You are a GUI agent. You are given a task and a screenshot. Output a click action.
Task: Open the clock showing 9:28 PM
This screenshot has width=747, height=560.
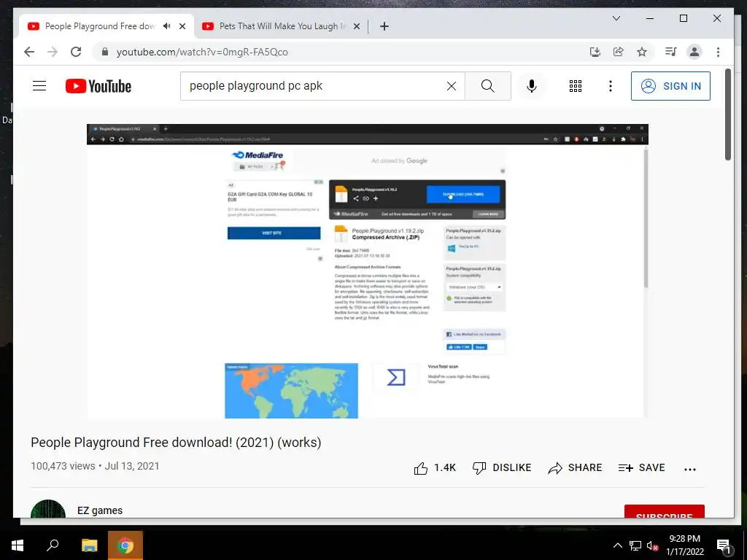(684, 545)
